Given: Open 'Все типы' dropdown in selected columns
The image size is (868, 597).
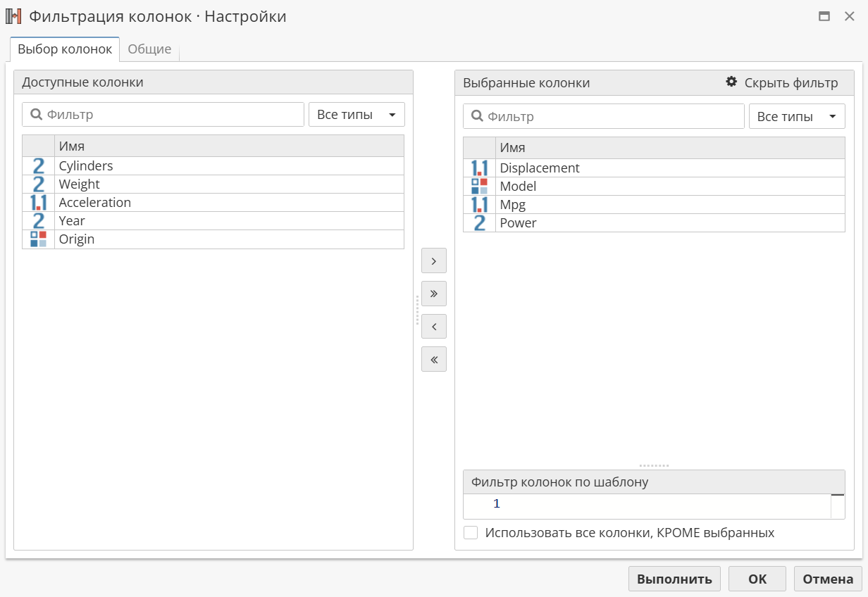Looking at the screenshot, I should (x=796, y=117).
